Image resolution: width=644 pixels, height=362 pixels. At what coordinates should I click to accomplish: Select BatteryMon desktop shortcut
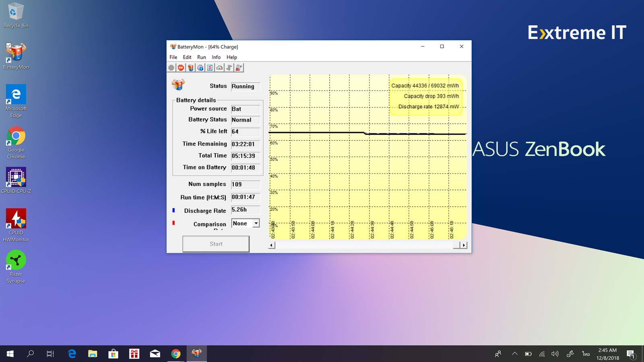coord(16,56)
